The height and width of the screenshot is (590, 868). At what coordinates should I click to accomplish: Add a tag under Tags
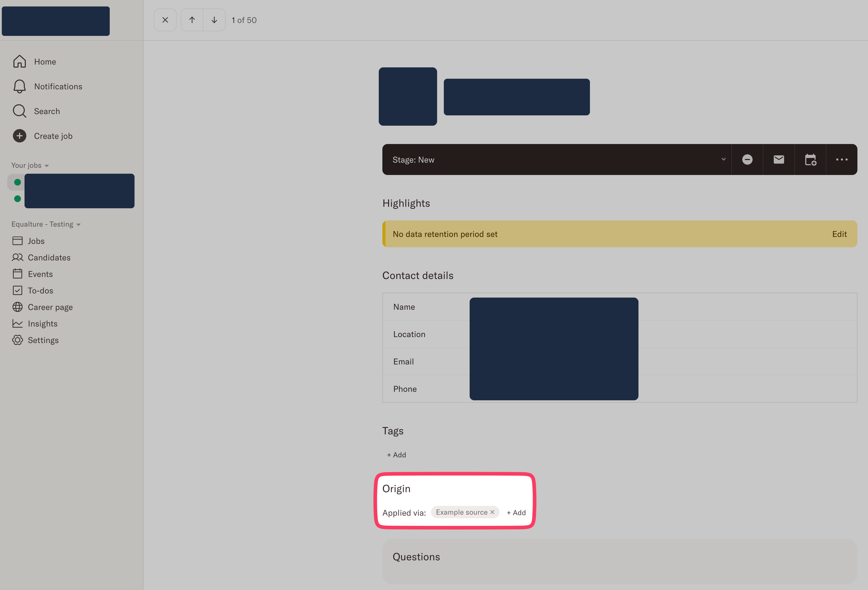(x=396, y=455)
